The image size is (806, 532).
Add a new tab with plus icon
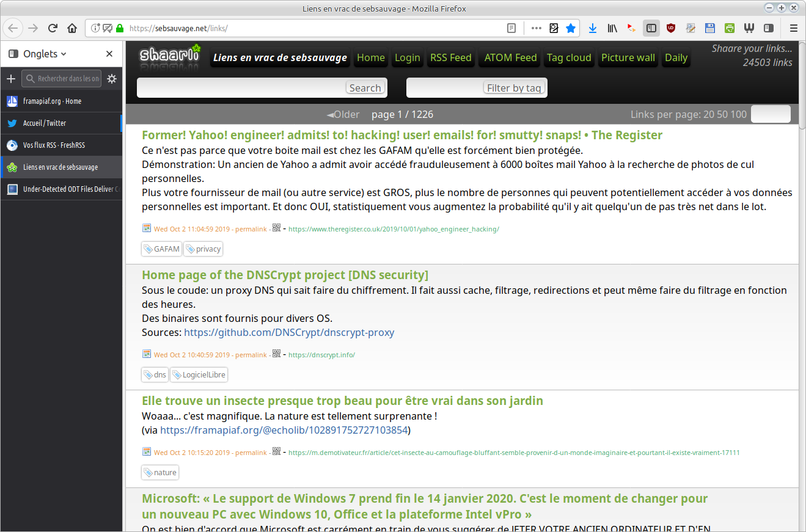pyautogui.click(x=10, y=79)
